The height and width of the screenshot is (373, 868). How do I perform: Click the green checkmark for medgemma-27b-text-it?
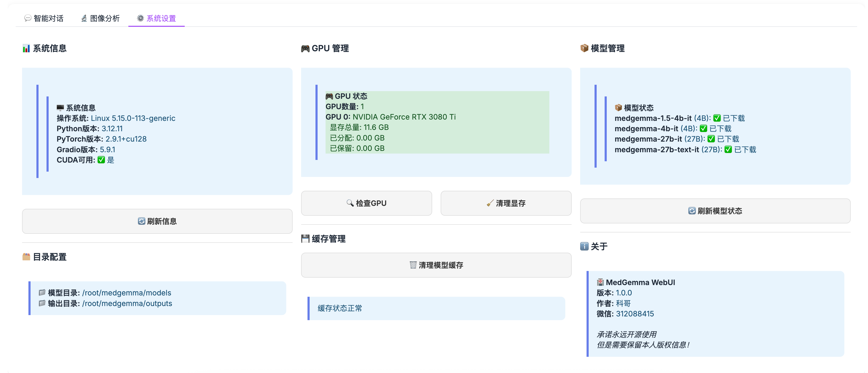pyautogui.click(x=728, y=150)
